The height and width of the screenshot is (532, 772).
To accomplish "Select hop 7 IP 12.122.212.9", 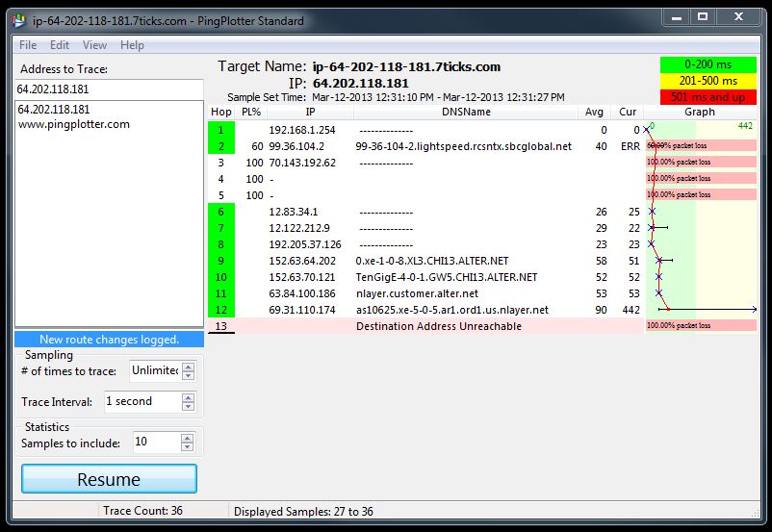I will [x=299, y=228].
